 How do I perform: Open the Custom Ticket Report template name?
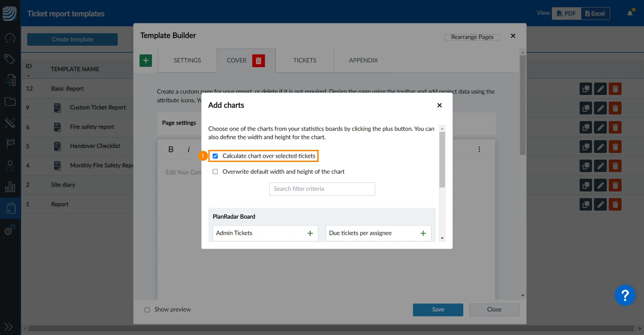click(98, 107)
